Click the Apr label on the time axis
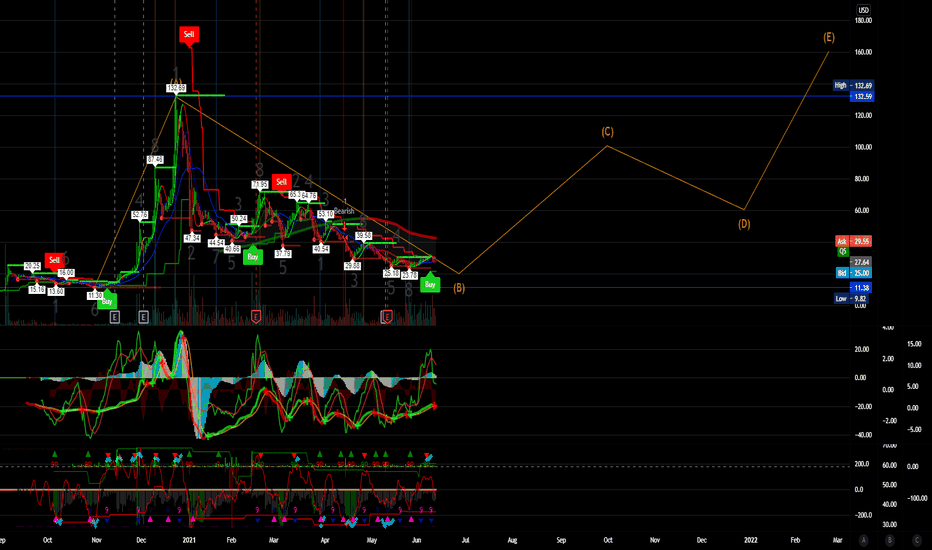932x550 pixels. (325, 540)
